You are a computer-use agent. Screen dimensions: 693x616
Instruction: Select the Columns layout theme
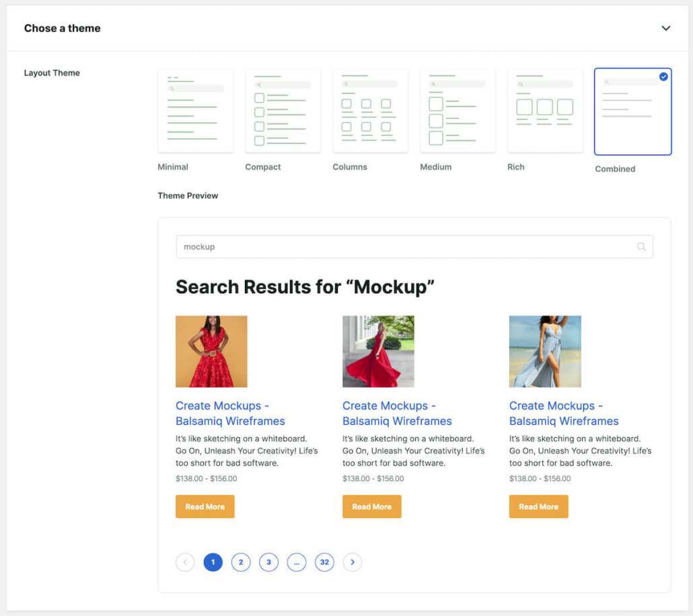[x=370, y=110]
